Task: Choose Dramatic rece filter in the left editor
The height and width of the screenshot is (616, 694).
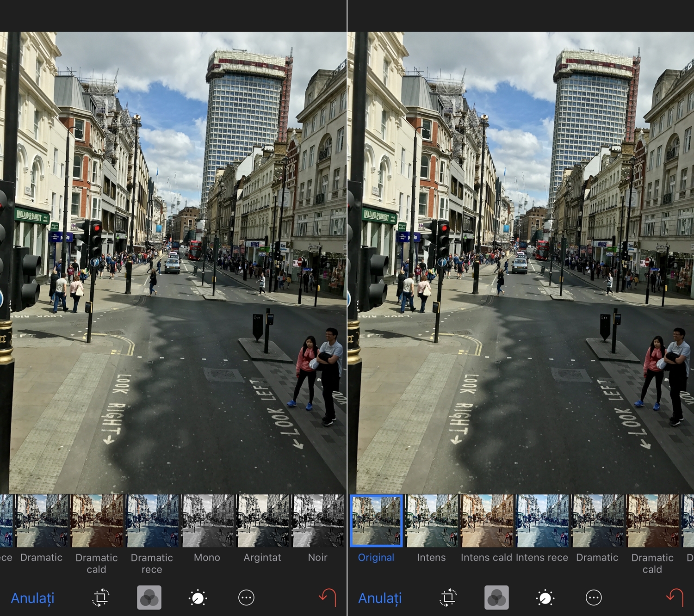Action: (x=152, y=521)
